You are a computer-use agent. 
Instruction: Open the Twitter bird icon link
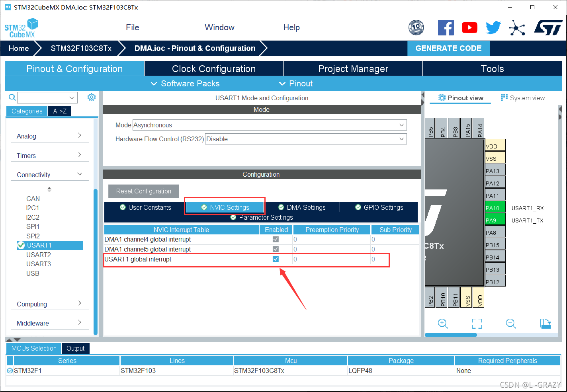click(493, 27)
